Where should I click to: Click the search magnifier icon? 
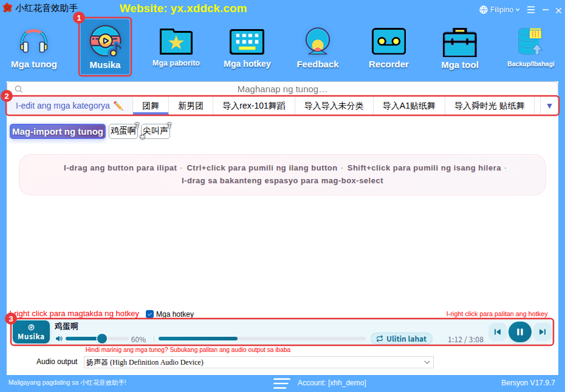[x=19, y=89]
